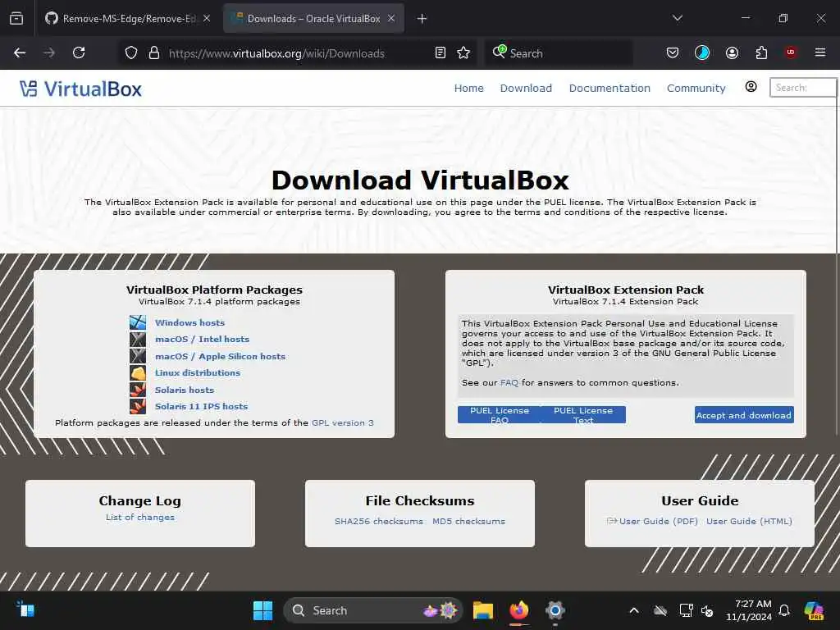
Task: Open the User Guide (HTML) link
Action: pos(749,521)
